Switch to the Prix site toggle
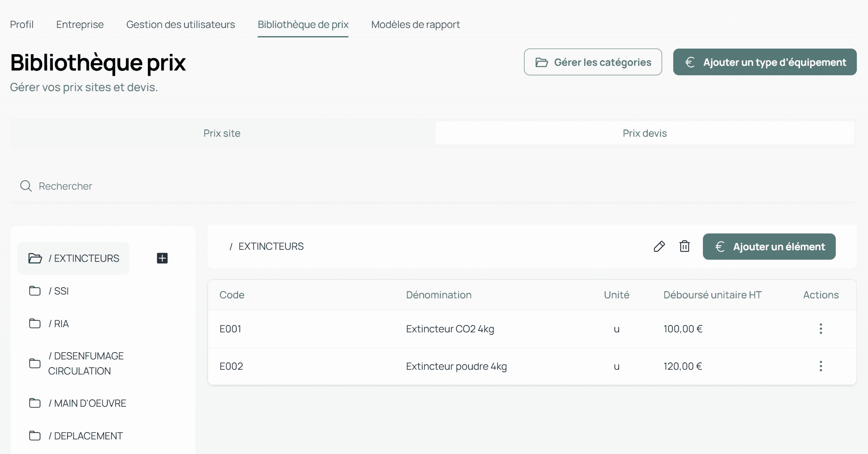The height and width of the screenshot is (454, 868). click(x=222, y=133)
